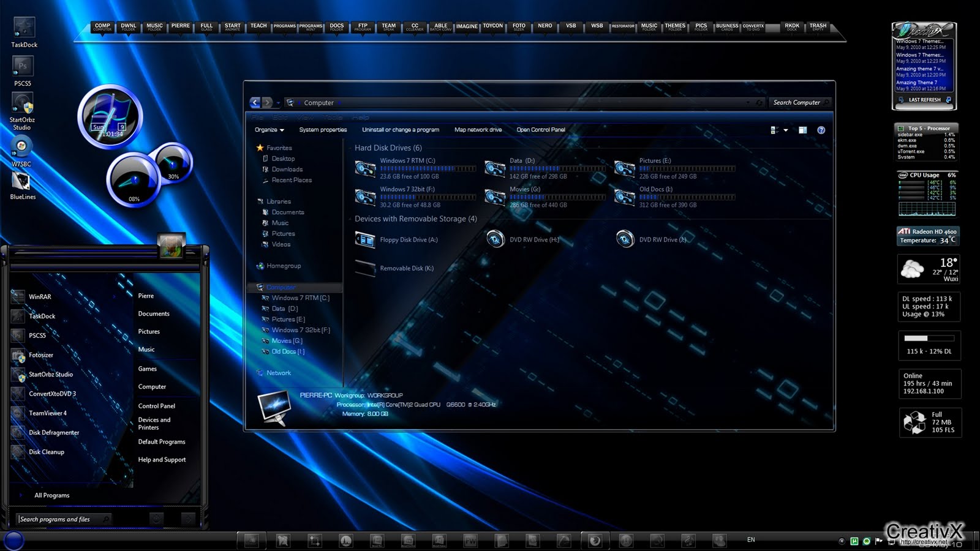Open the Data (D:) drive icon

(495, 168)
